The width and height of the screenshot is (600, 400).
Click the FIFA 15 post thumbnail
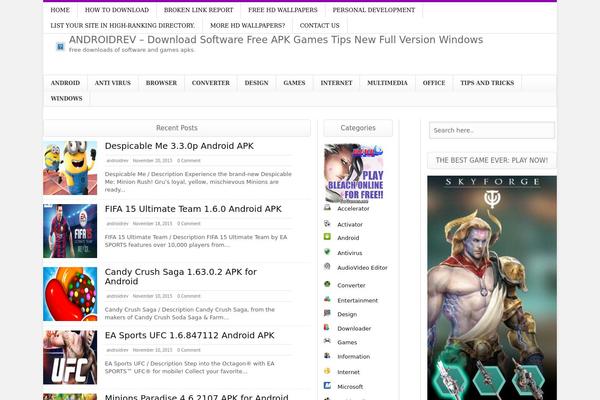click(70, 231)
